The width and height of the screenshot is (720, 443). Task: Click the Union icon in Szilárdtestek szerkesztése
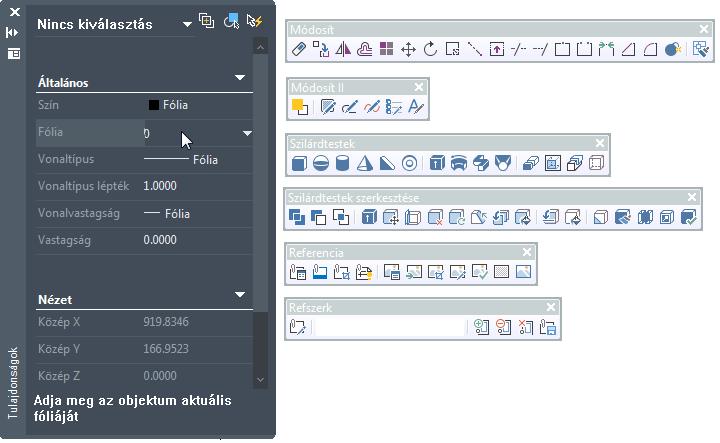(x=297, y=217)
